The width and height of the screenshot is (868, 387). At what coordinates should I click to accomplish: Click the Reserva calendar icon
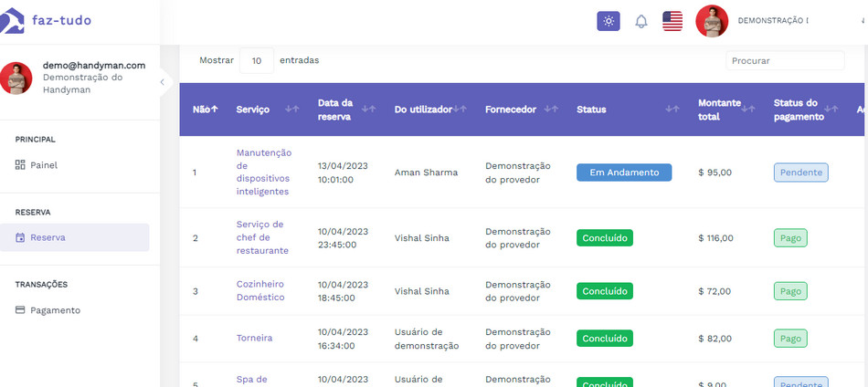tap(20, 237)
